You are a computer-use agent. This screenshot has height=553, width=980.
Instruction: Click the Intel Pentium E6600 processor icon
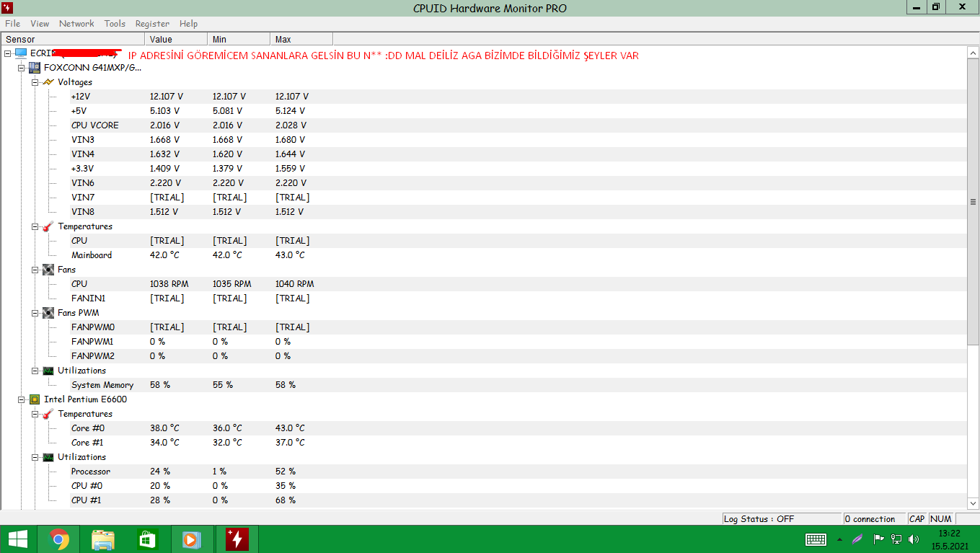click(x=34, y=399)
